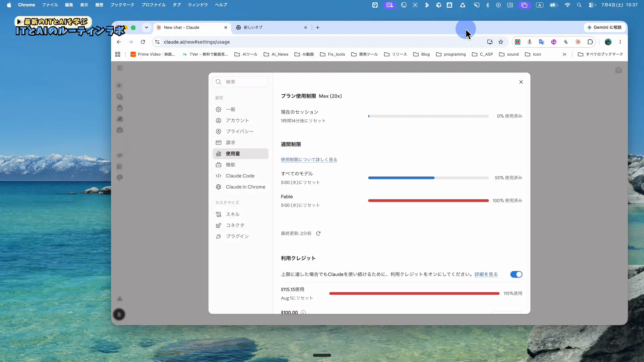Screen dimensions: 644x362
Task: Click the すべてのモデル usage bar
Action: pyautogui.click(x=428, y=178)
